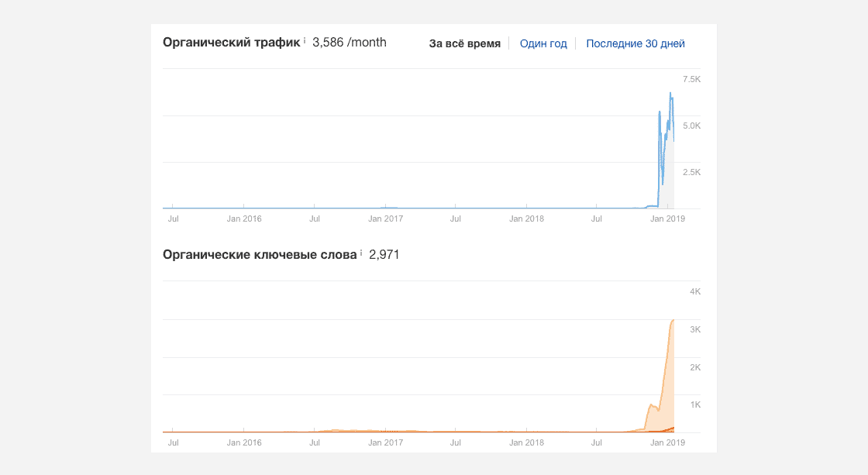Screen dimensions: 868x475
Task: Click 'Jan 2019' label on keywords chart
Action: [667, 442]
